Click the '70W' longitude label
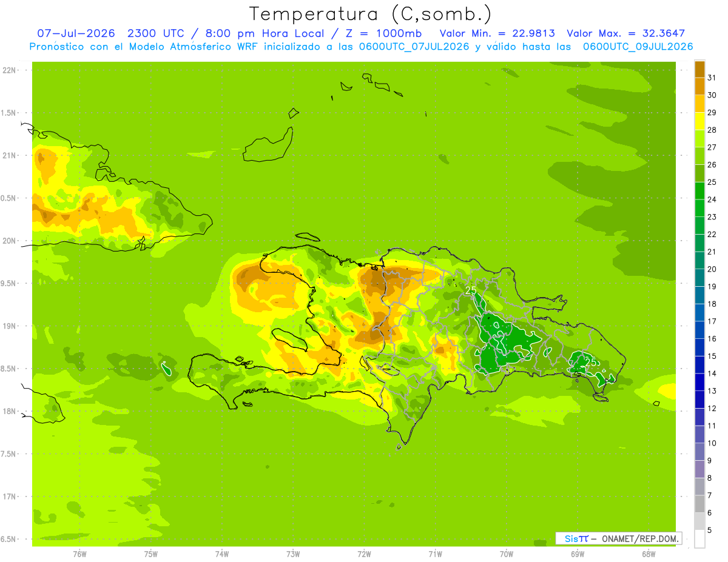The image size is (728, 562). point(507,554)
